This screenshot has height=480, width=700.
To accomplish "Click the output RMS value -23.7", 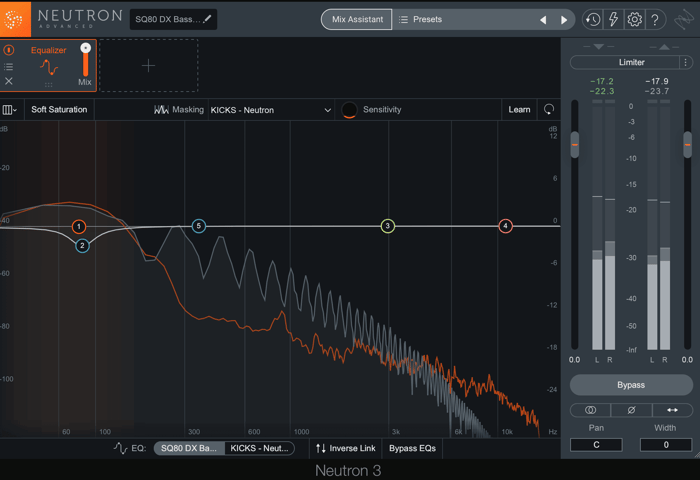I will coord(657,91).
